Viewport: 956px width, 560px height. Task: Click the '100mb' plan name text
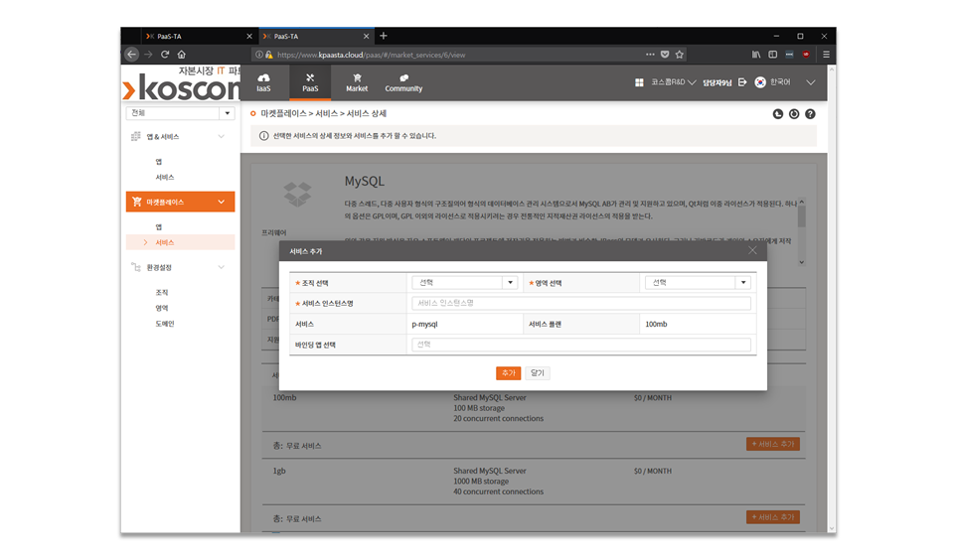[x=285, y=398]
